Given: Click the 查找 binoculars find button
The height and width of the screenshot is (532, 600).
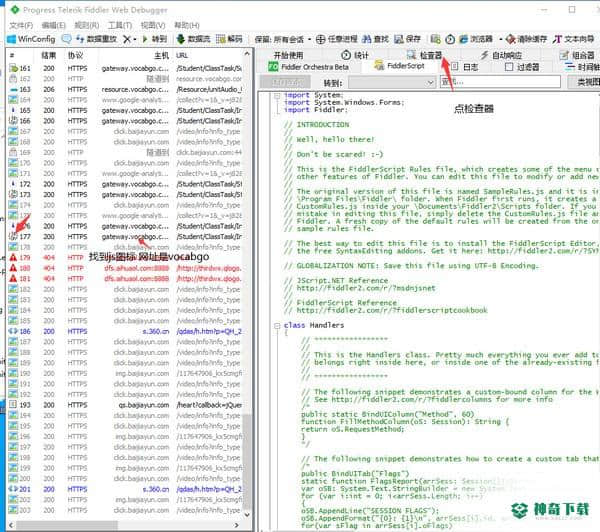Looking at the screenshot, I should [375, 39].
